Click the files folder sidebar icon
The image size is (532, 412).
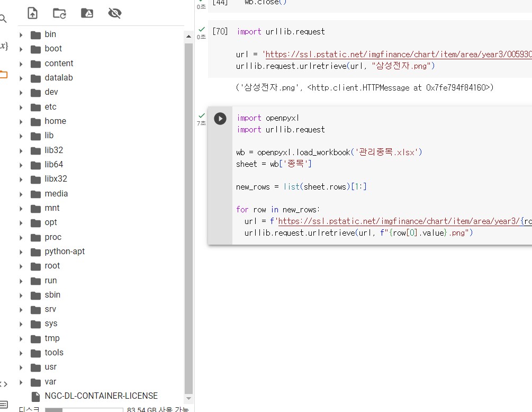3,74
